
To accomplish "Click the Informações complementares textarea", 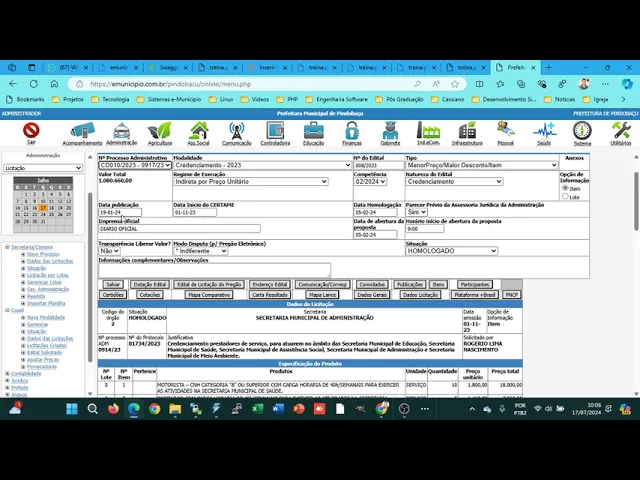I will tap(214, 270).
